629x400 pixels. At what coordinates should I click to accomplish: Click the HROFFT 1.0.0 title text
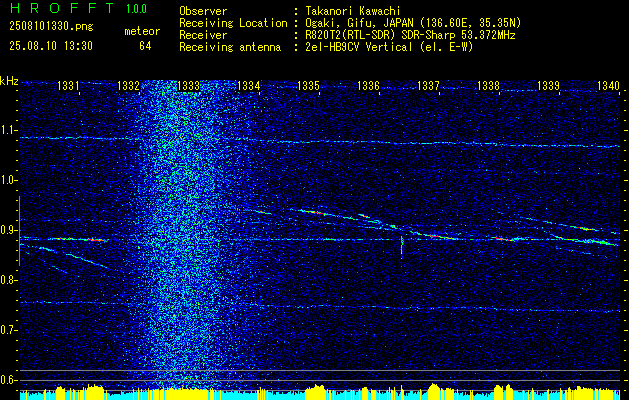pos(78,8)
